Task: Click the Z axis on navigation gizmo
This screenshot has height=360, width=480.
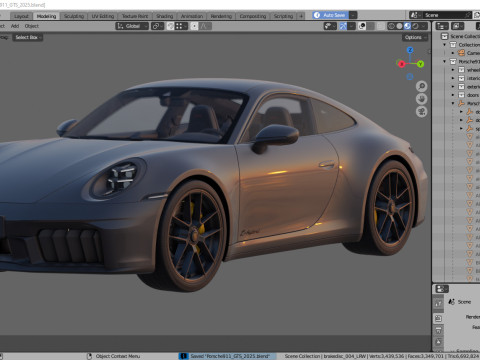Action: (x=410, y=50)
